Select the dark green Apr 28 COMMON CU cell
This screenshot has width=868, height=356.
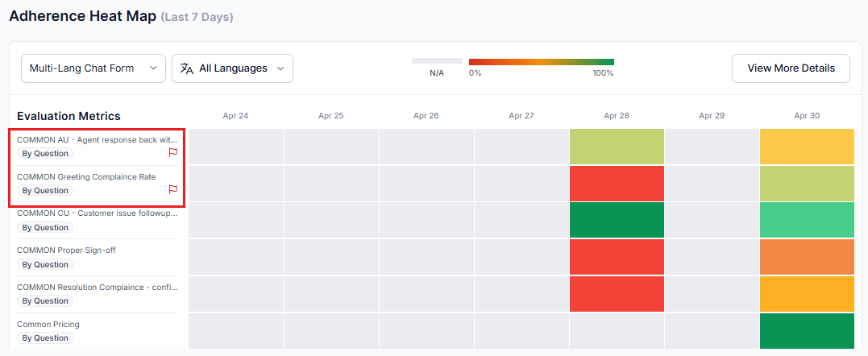click(x=617, y=220)
